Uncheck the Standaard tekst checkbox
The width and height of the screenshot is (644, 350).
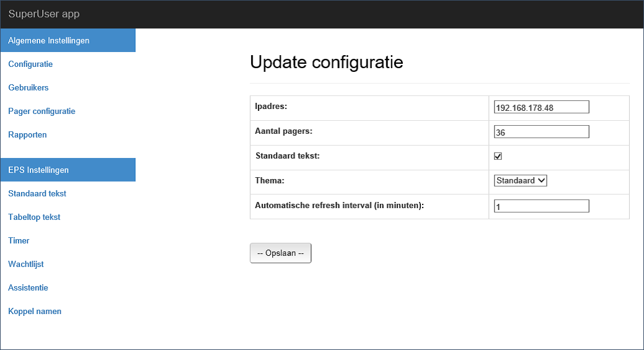(x=498, y=156)
